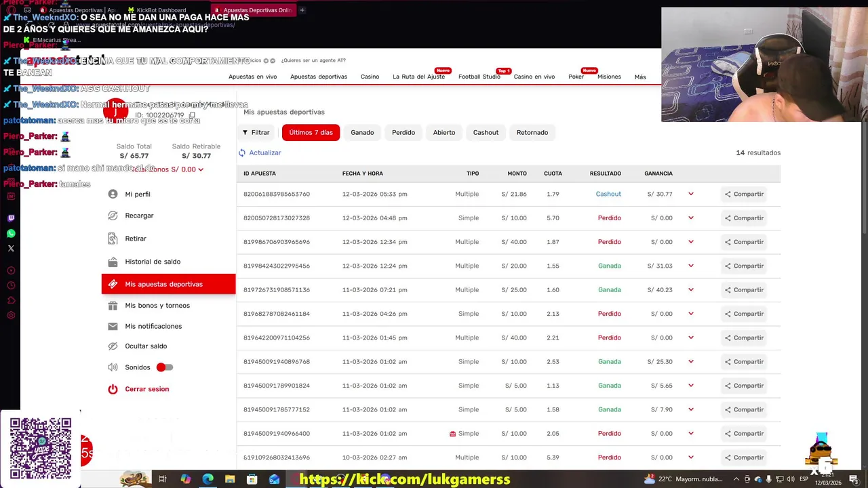
Task: Filter bets by Abierto
Action: click(x=444, y=132)
